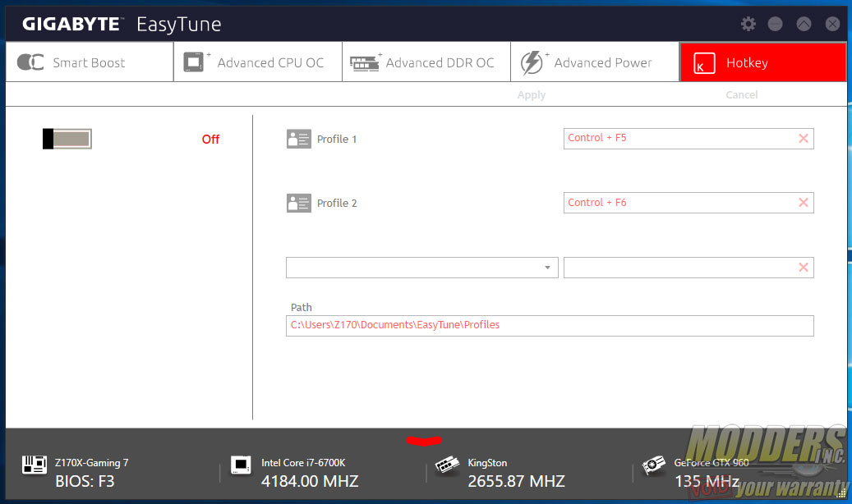Click the profiles Path field
The image size is (852, 504).
[550, 326]
